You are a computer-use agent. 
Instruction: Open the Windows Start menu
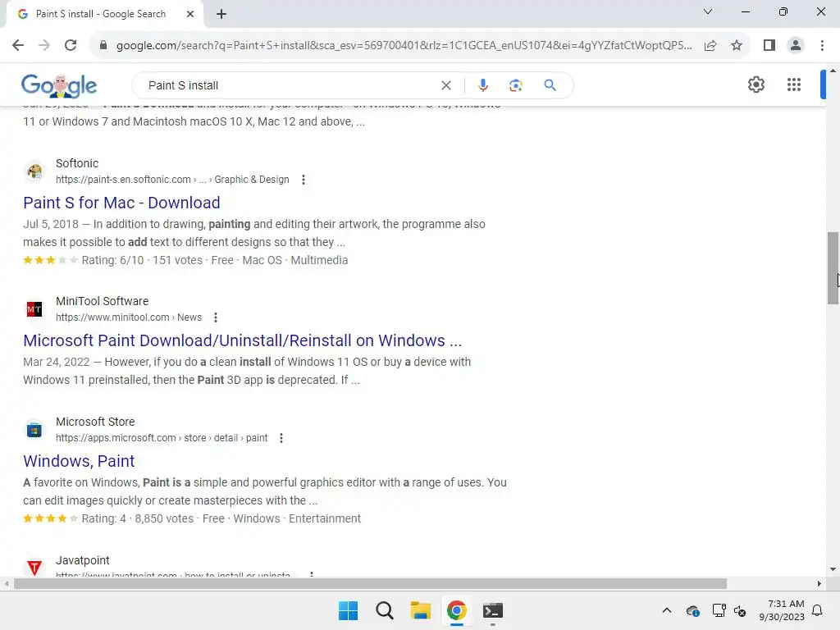point(348,610)
